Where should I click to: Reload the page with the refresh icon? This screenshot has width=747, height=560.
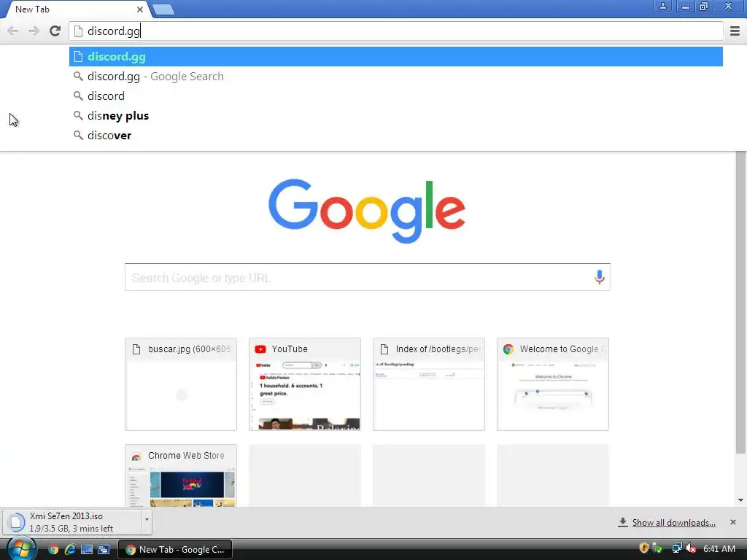(x=55, y=31)
